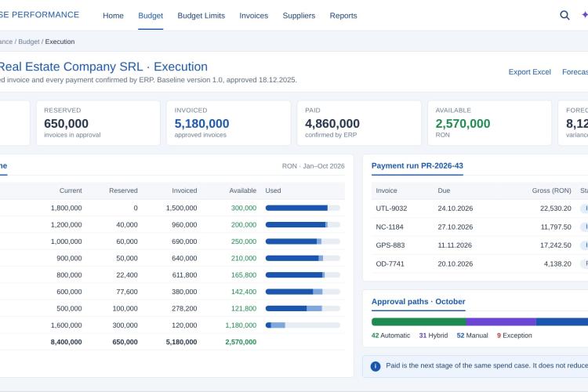This screenshot has width=588, height=392.
Task: Click total available 2,570,000 in table
Action: 241,342
